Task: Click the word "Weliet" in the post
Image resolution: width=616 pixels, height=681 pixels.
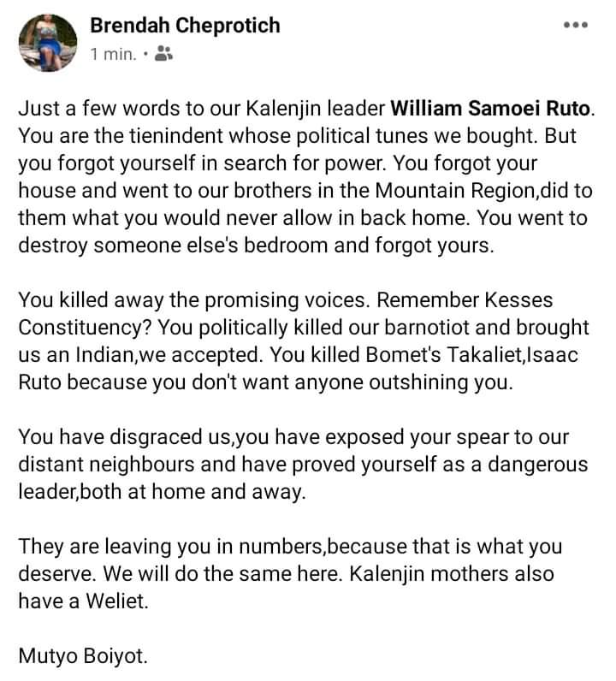Action: [x=120, y=601]
